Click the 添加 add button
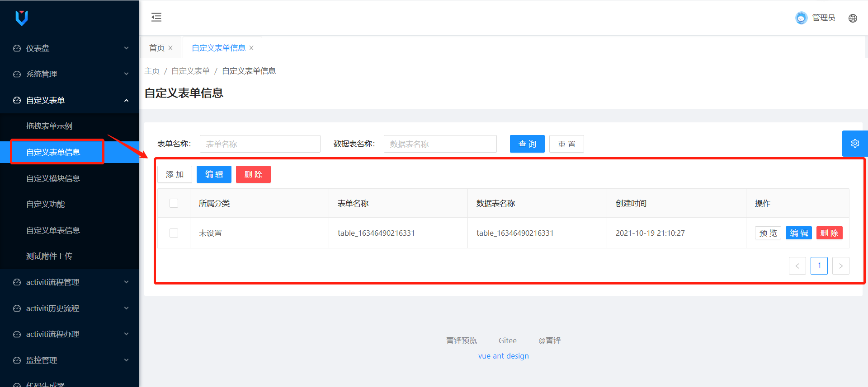This screenshot has height=387, width=868. click(x=175, y=174)
